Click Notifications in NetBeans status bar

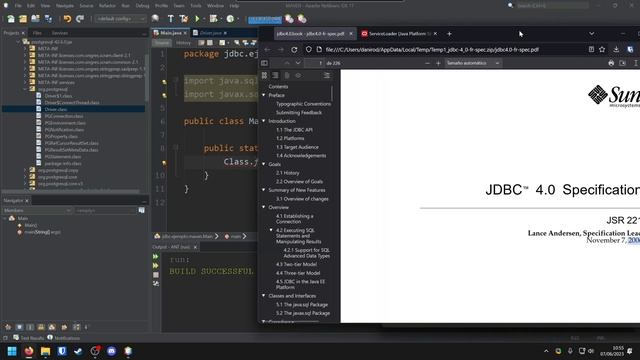(x=64, y=338)
